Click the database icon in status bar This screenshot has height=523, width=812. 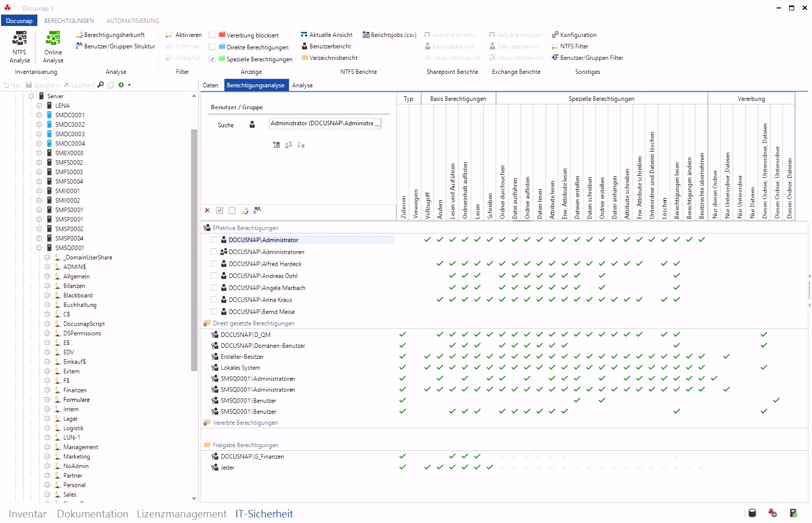[752, 513]
